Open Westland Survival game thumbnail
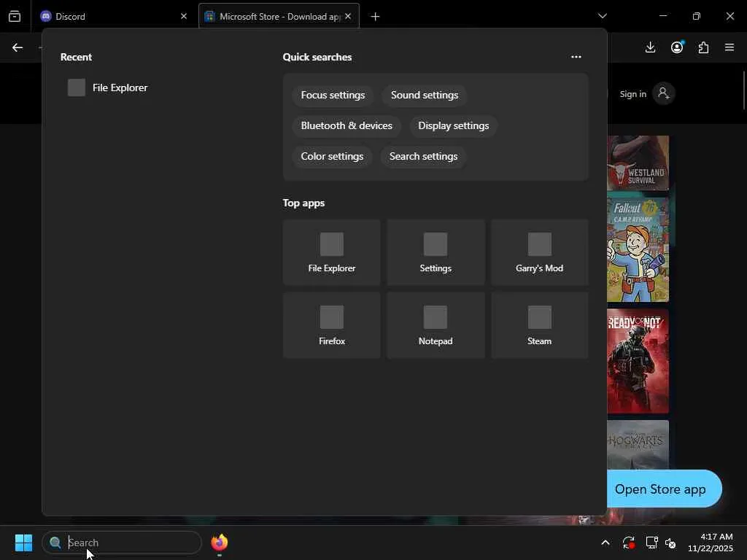Viewport: 747px width, 560px height. coord(638,163)
